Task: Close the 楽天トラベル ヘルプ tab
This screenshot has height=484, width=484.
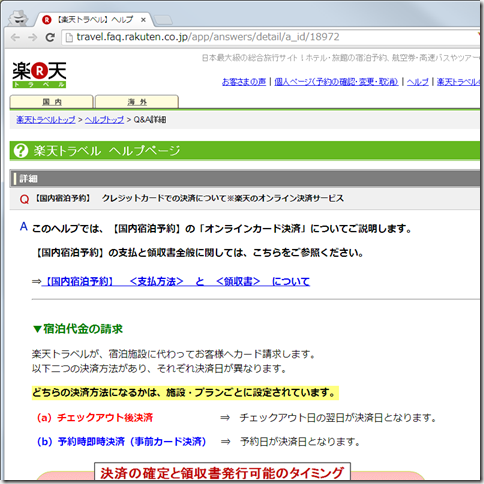Action: point(143,20)
